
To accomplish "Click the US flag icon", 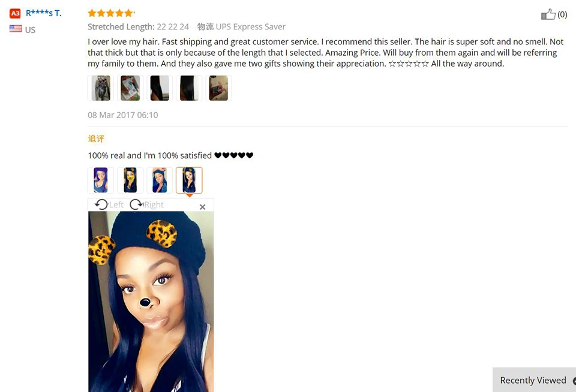I will click(x=16, y=29).
